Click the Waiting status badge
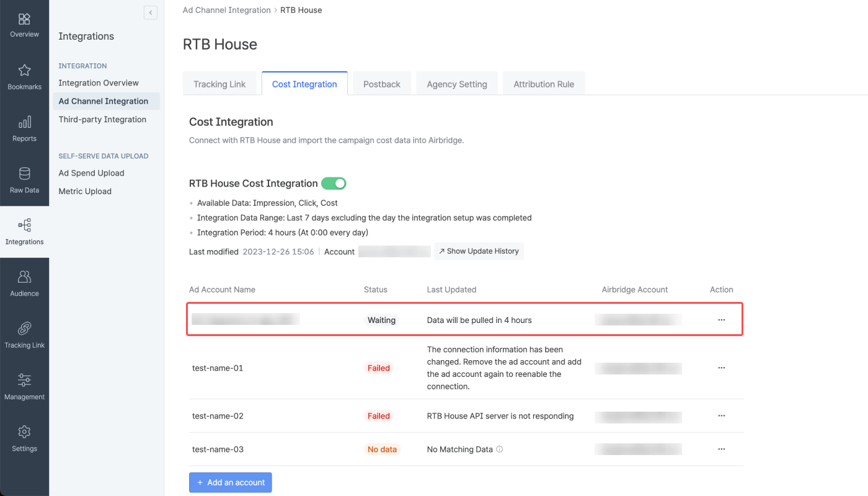This screenshot has width=868, height=496. point(381,320)
